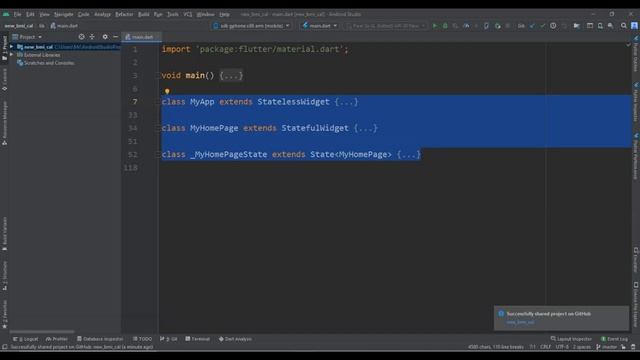Start debugging with the Debug bug icon
Screen dimensions: 640x360
tap(445, 26)
